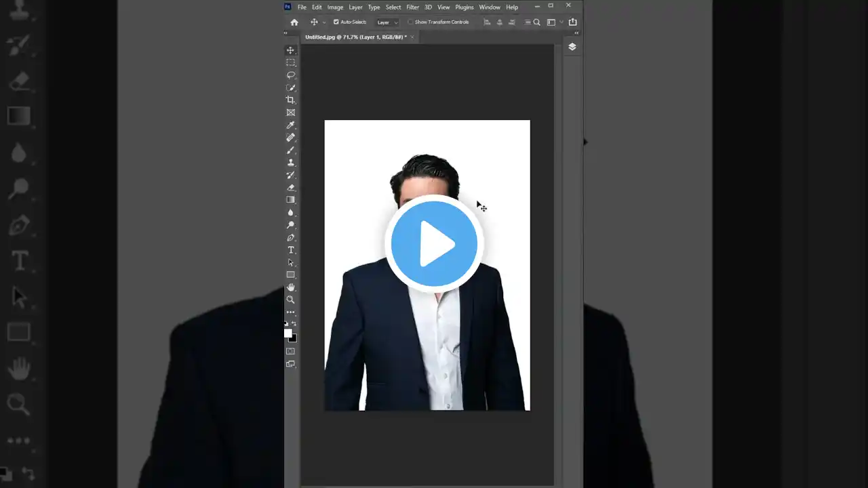The width and height of the screenshot is (868, 488).
Task: Select the Hand tool
Action: pyautogui.click(x=290, y=287)
